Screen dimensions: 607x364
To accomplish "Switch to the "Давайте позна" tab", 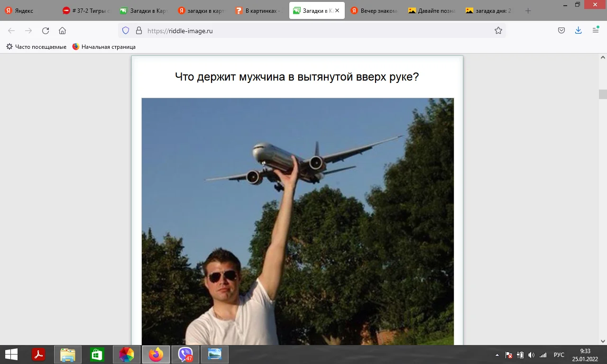I will 432,10.
